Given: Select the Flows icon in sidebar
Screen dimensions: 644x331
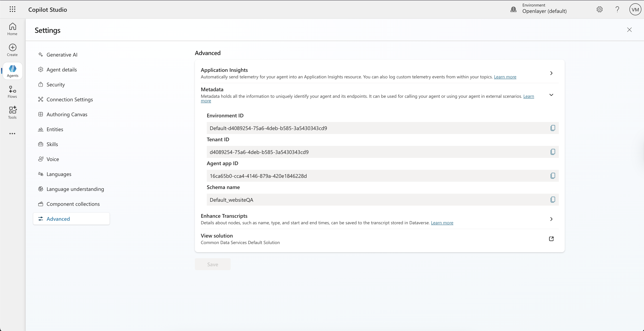Looking at the screenshot, I should (x=12, y=92).
